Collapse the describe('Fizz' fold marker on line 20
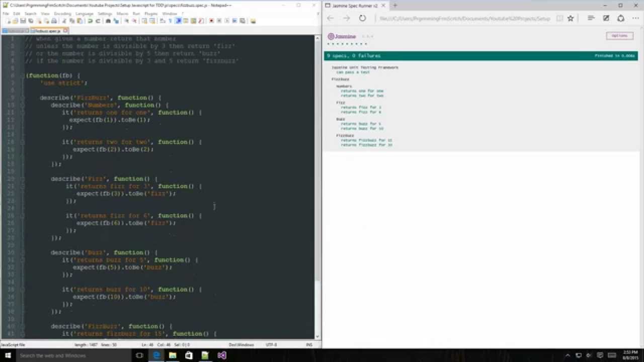This screenshot has height=362, width=644. click(23, 178)
